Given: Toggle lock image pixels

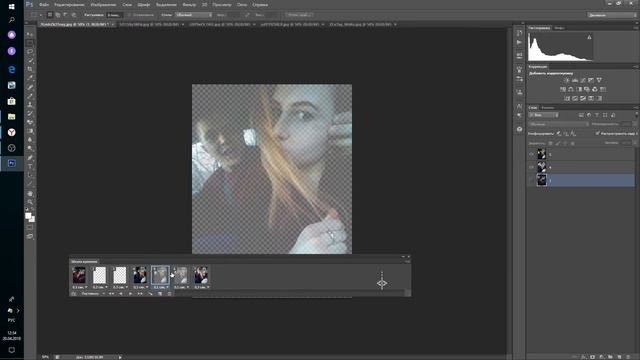Looking at the screenshot, I should [558, 143].
